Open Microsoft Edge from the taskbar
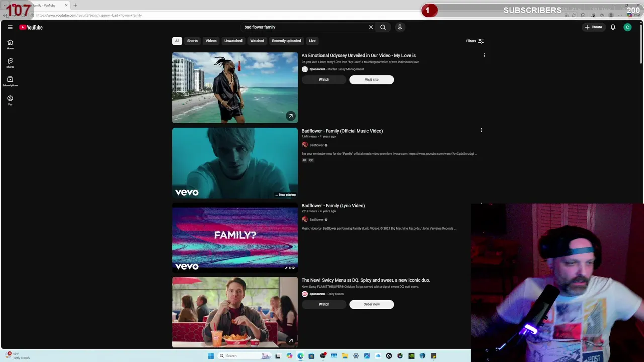This screenshot has height=362, width=644. [x=300, y=356]
